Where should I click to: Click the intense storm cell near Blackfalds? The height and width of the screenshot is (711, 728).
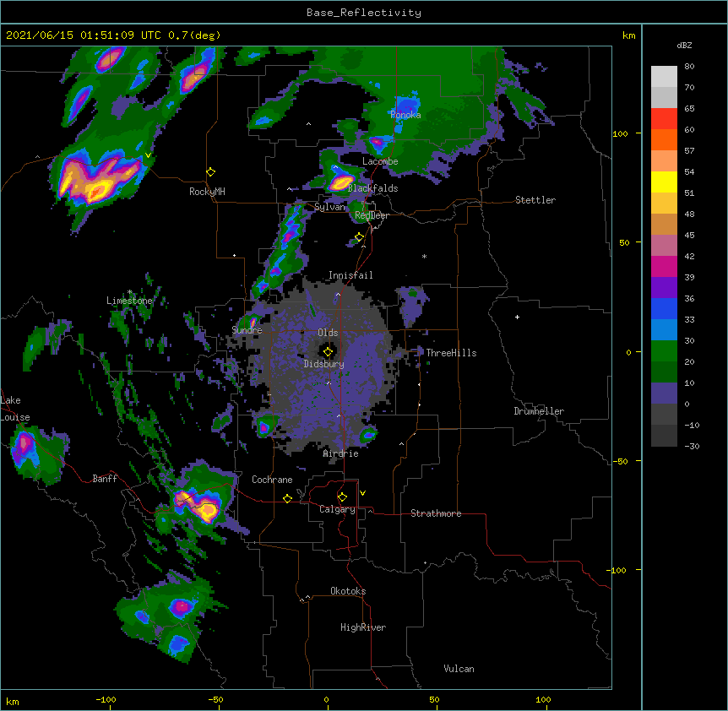pos(342,182)
